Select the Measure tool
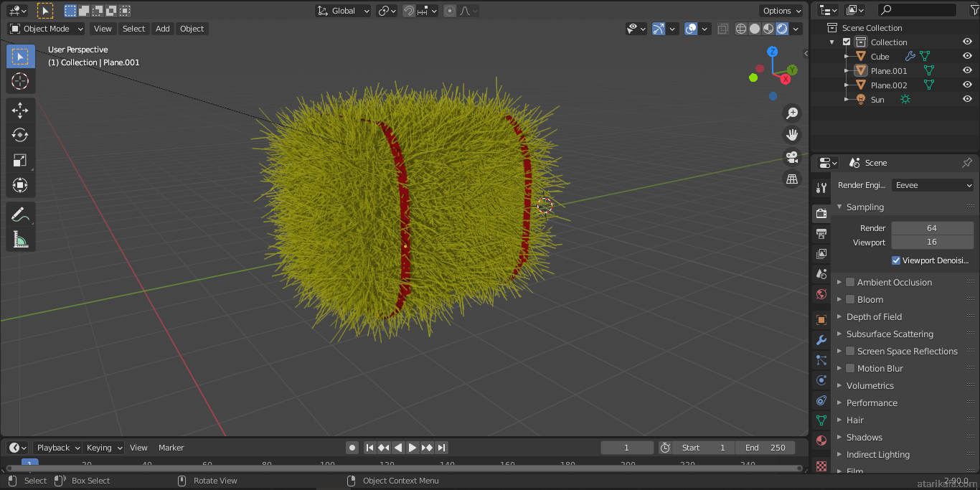 tap(20, 240)
